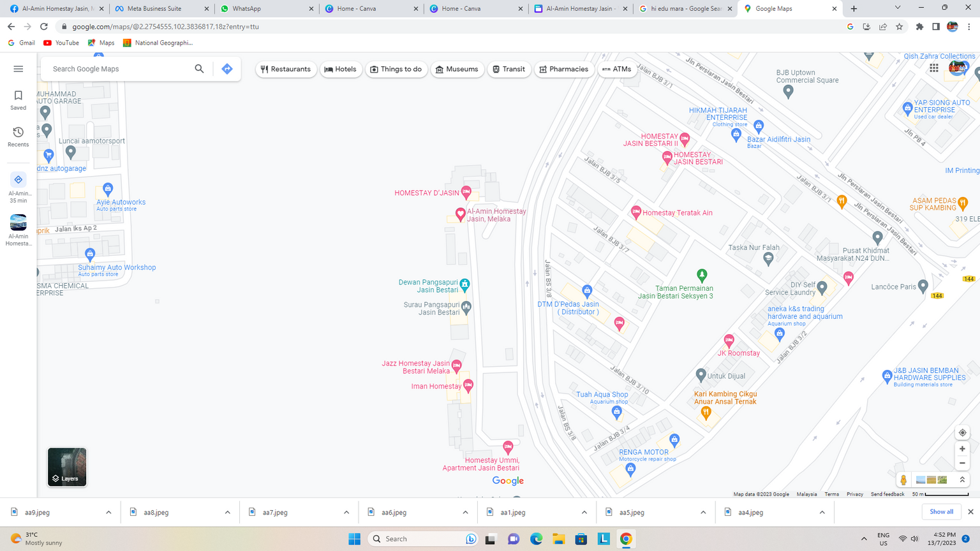Viewport: 980px width, 551px height.
Task: Click the Iman Homestay pin
Action: pyautogui.click(x=468, y=386)
